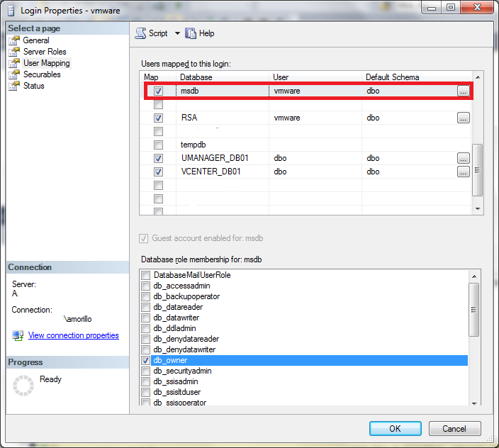Click the General page icon
499x448 pixels.
click(x=14, y=40)
